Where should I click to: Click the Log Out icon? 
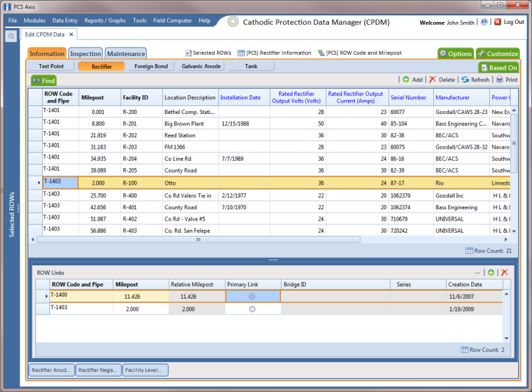497,22
